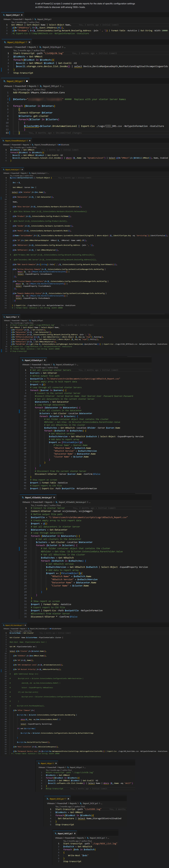The width and height of the screenshot is (169, 868).
Task: Select the Report_SIOC.ps1 tab
Action: click(58, 799)
